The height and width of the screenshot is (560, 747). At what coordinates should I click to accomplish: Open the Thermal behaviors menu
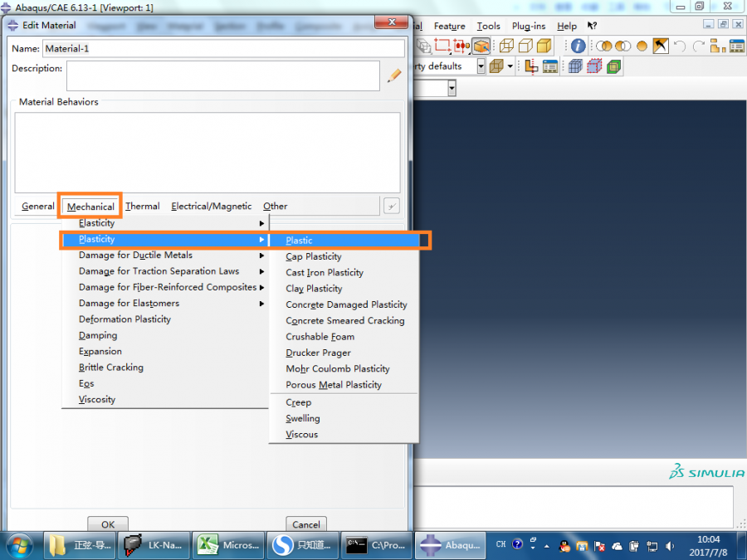click(143, 207)
